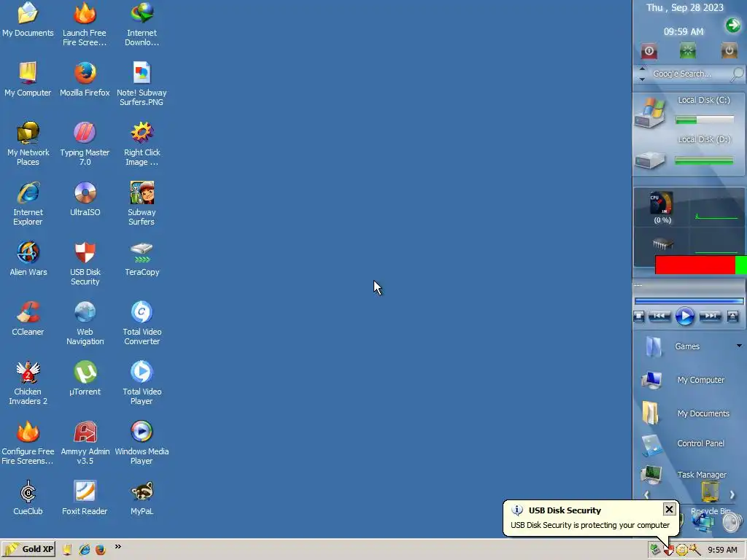
Task: Click the media player seek bar
Action: 689,301
